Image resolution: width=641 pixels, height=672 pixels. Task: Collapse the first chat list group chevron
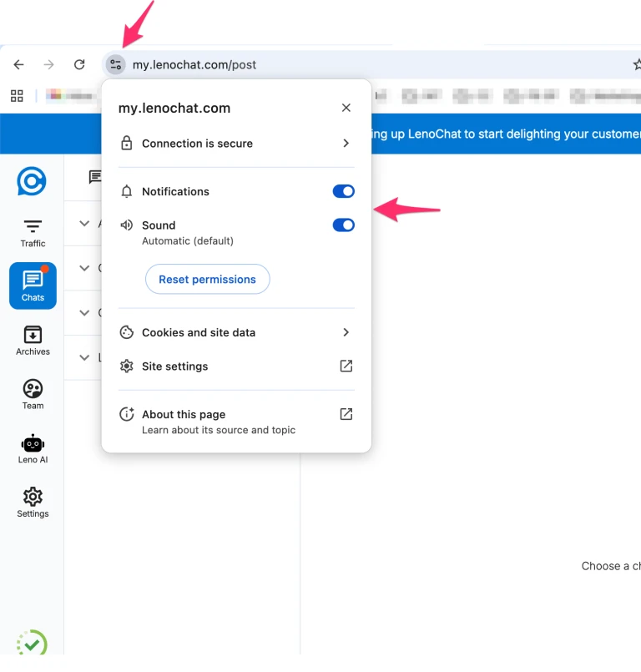click(84, 224)
